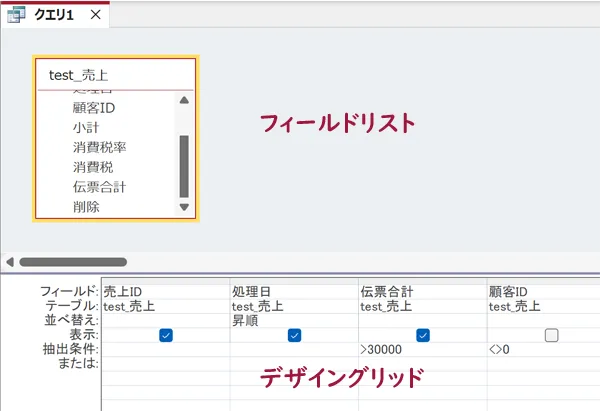Select 顧客ID in the field list
This screenshot has width=600, height=411.
(x=95, y=108)
